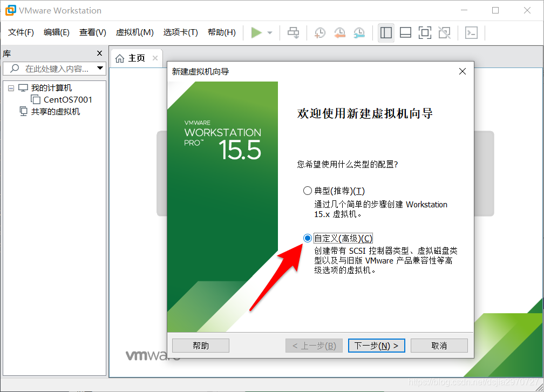Image resolution: width=544 pixels, height=392 pixels.
Task: Switch to the 主页 tab
Action: (137, 58)
